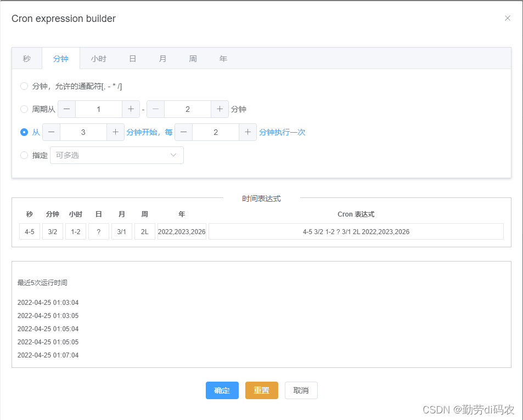This screenshot has width=523, height=420.
Task: Select the 指定 radio option
Action: (x=24, y=155)
